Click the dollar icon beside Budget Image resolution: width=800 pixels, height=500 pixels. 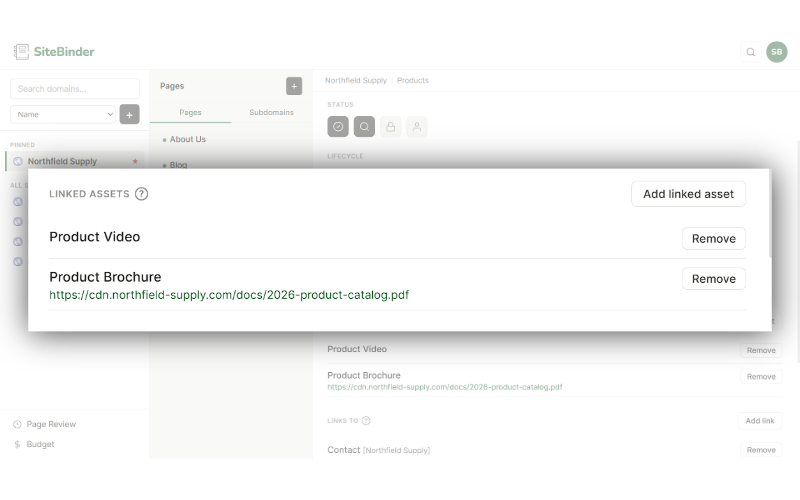pos(17,444)
